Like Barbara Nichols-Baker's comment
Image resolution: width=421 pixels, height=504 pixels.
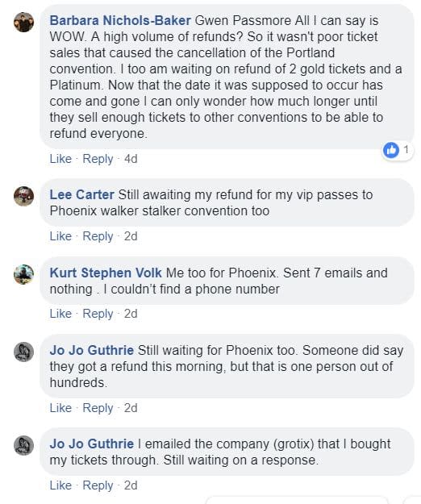click(60, 159)
